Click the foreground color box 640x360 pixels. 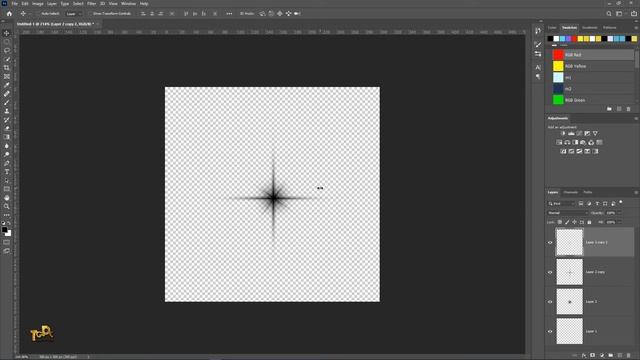pos(4,230)
